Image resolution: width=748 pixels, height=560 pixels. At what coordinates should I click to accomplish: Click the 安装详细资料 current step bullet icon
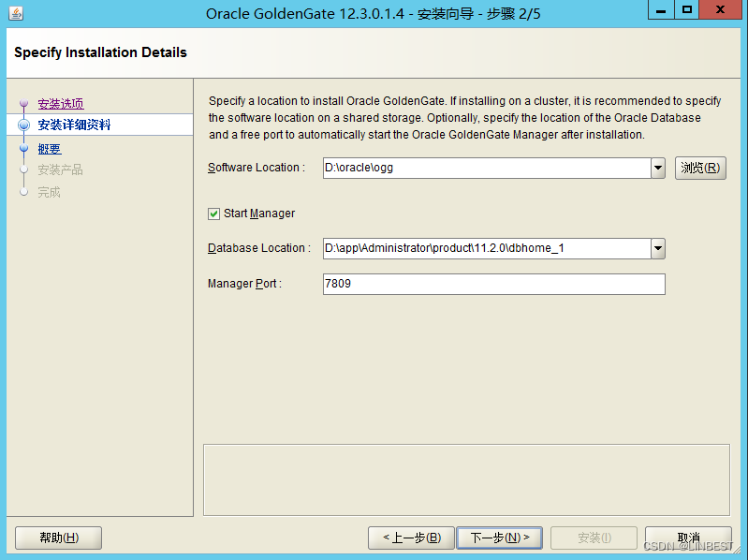coord(23,125)
